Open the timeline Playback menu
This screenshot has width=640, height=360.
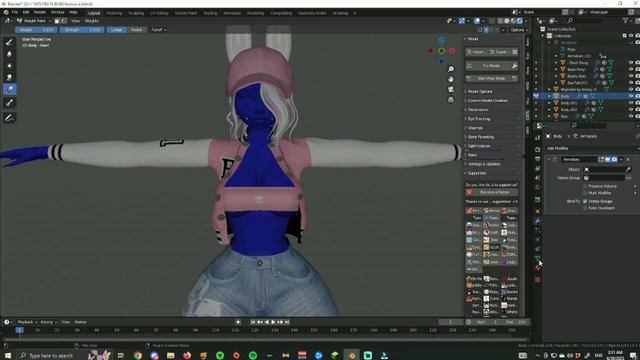point(28,322)
